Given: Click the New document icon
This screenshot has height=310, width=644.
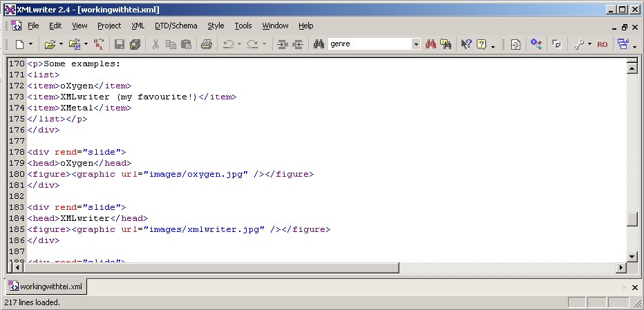Looking at the screenshot, I should [20, 44].
